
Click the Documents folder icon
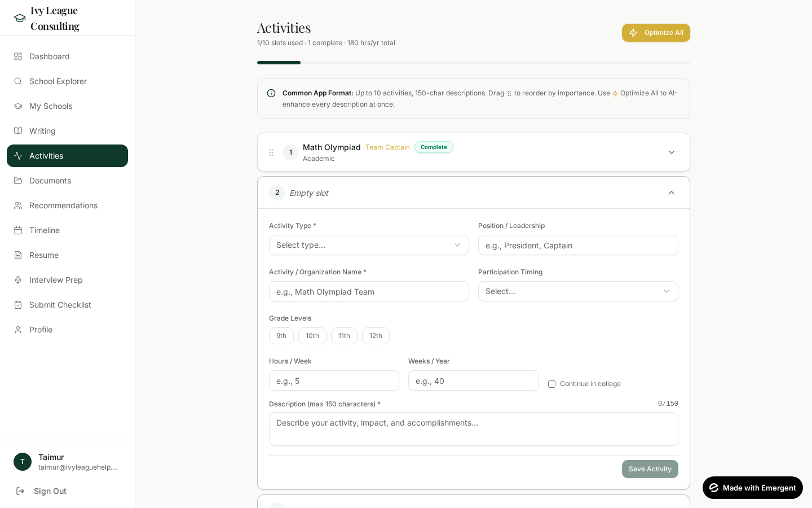(x=18, y=181)
